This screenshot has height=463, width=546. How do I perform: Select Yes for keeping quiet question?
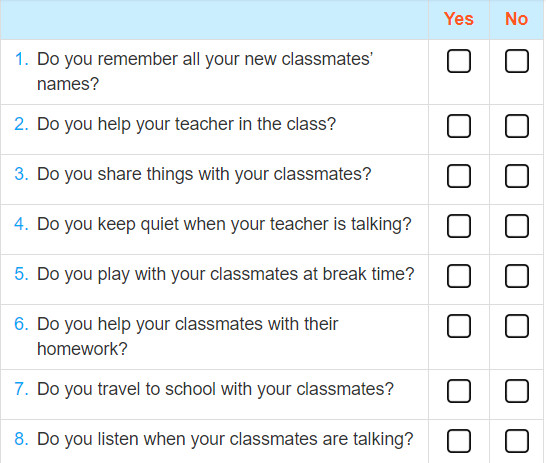click(459, 226)
